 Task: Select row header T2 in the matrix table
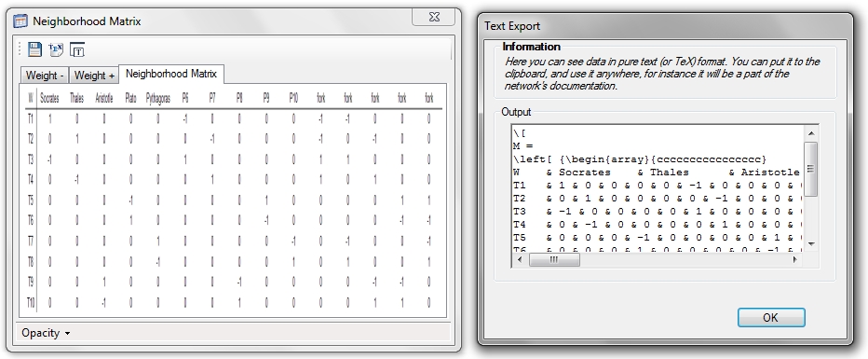(x=31, y=139)
